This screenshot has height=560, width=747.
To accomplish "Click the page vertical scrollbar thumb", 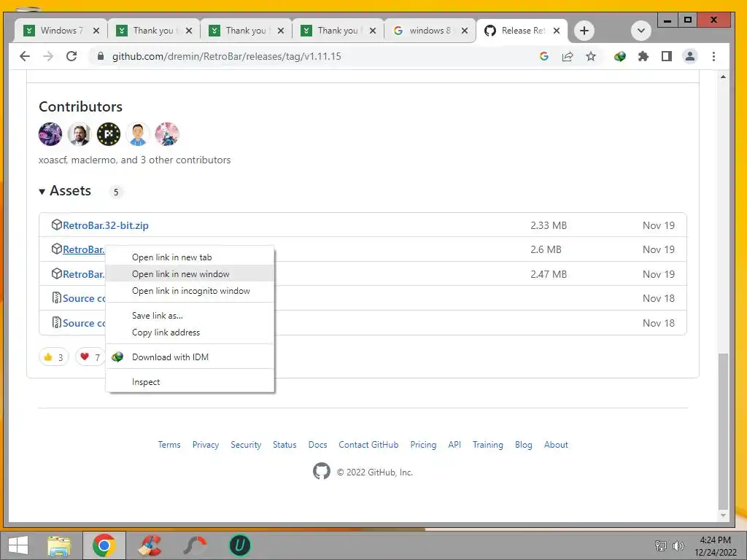I will (x=723, y=432).
